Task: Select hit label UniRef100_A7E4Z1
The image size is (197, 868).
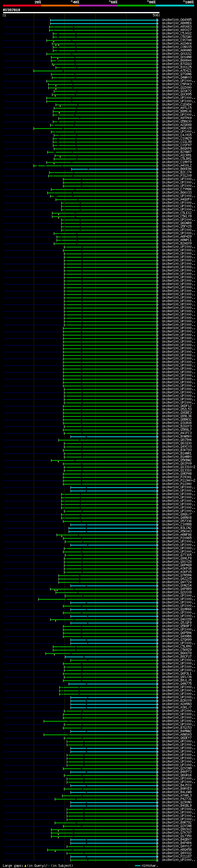Action: point(177,71)
